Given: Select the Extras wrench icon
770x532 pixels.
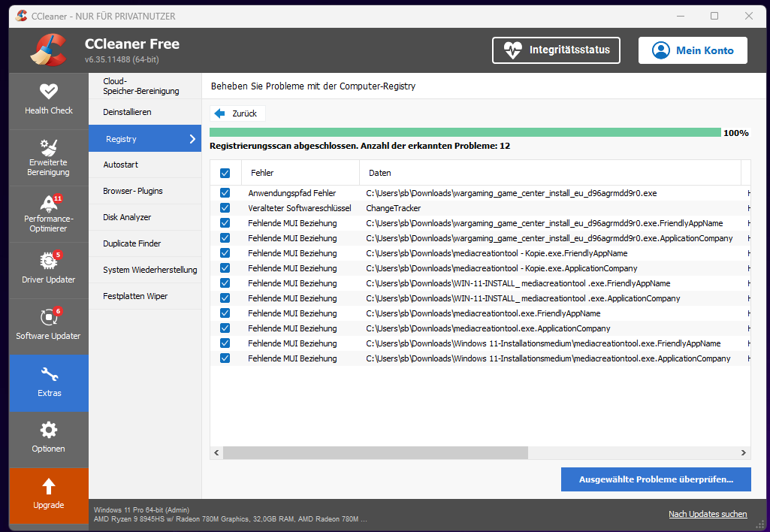Looking at the screenshot, I should tap(49, 374).
